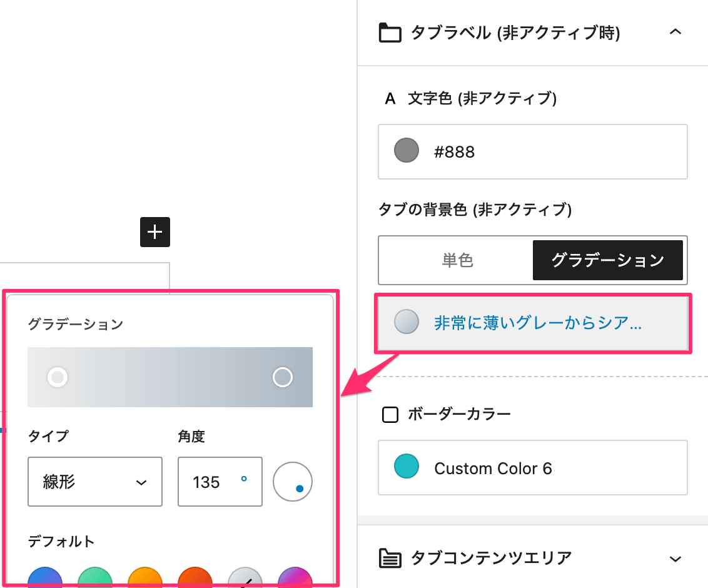Choose the green default gradient swatch

click(95, 577)
